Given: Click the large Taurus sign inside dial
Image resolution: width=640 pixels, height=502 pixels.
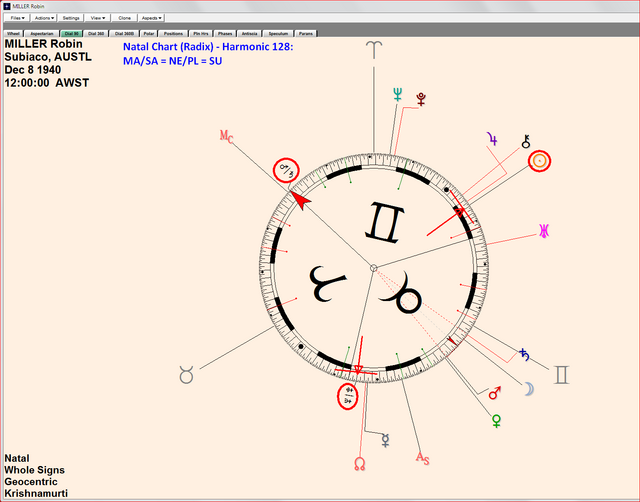Looking at the screenshot, I should click(402, 293).
